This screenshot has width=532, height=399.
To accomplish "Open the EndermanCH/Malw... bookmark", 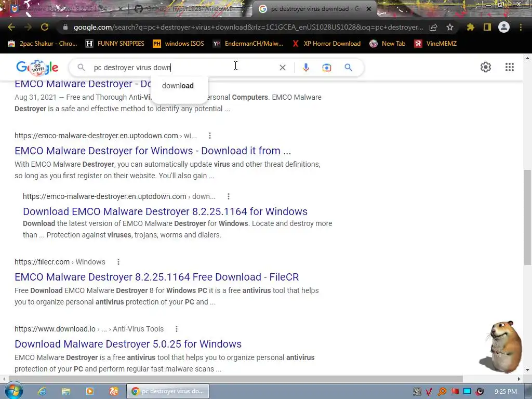I will (x=248, y=44).
